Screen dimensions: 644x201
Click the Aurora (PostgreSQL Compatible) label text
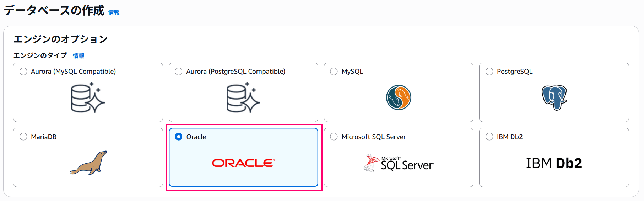236,72
